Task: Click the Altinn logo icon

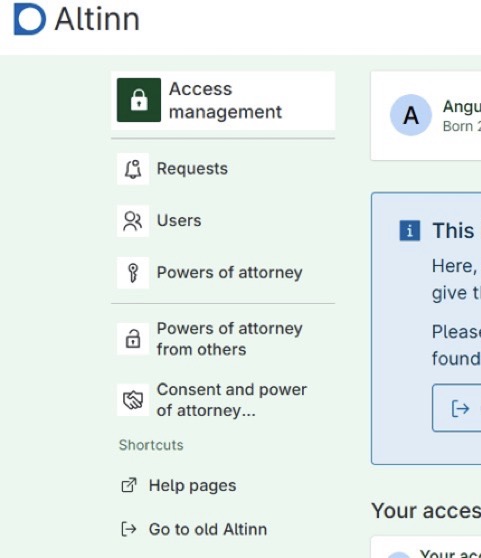Action: (30, 19)
